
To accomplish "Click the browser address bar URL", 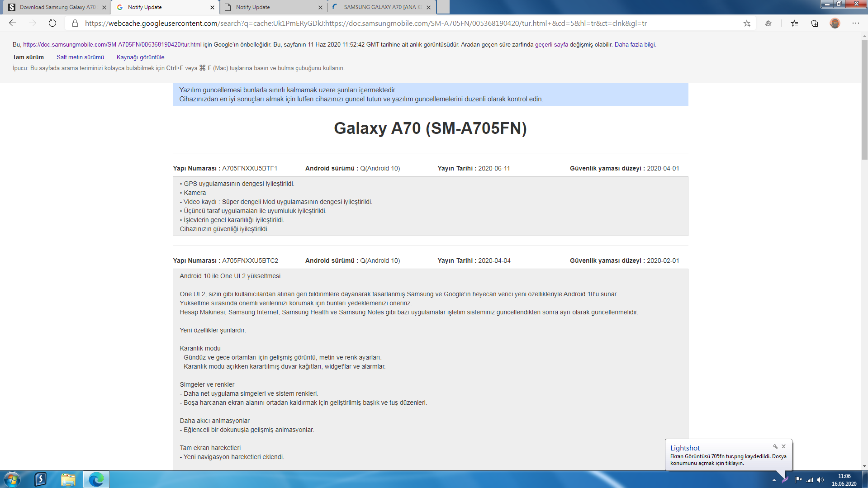I will 365,23.
